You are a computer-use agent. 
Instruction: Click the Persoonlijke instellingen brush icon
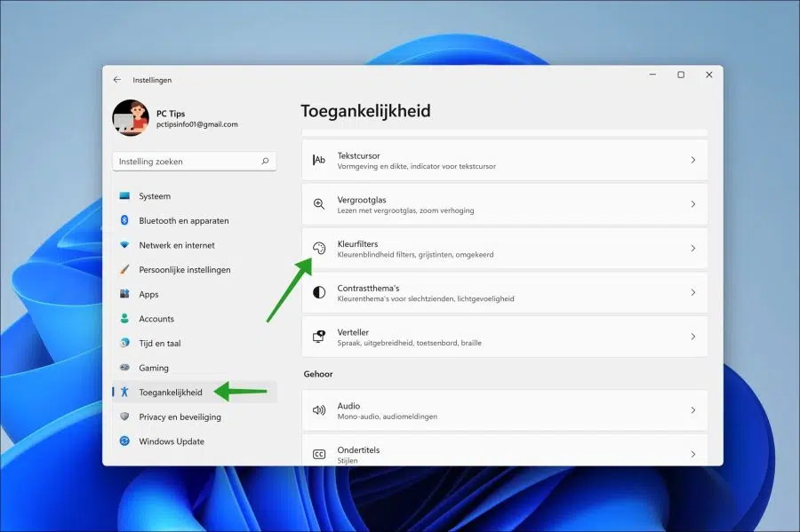(124, 269)
